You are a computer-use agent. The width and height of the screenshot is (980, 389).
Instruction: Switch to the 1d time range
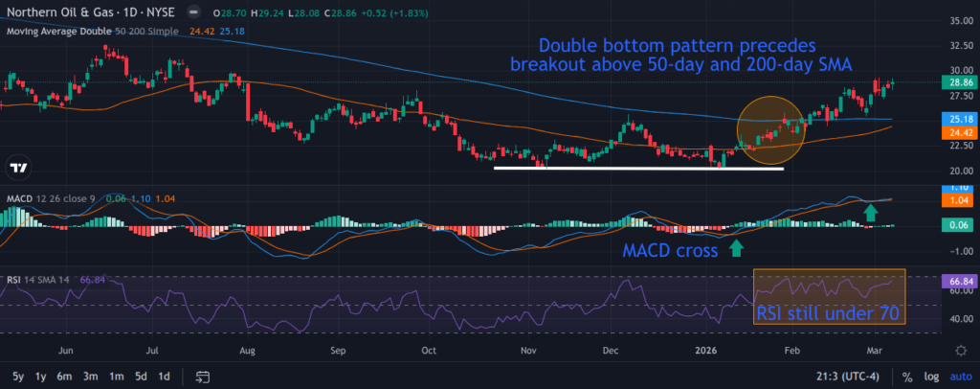[164, 376]
